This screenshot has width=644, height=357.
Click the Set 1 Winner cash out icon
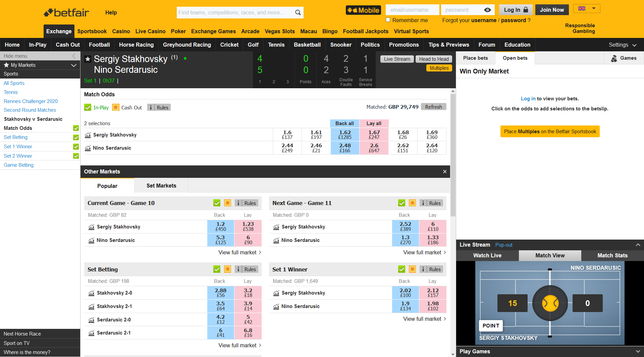[412, 269]
